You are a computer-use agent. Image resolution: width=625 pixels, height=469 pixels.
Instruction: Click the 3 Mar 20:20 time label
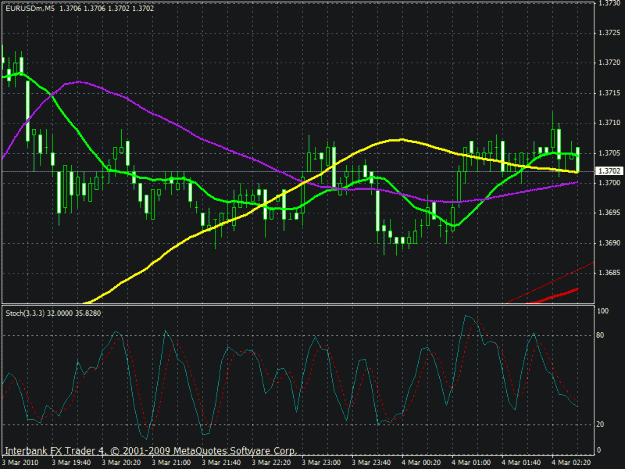[x=121, y=463]
